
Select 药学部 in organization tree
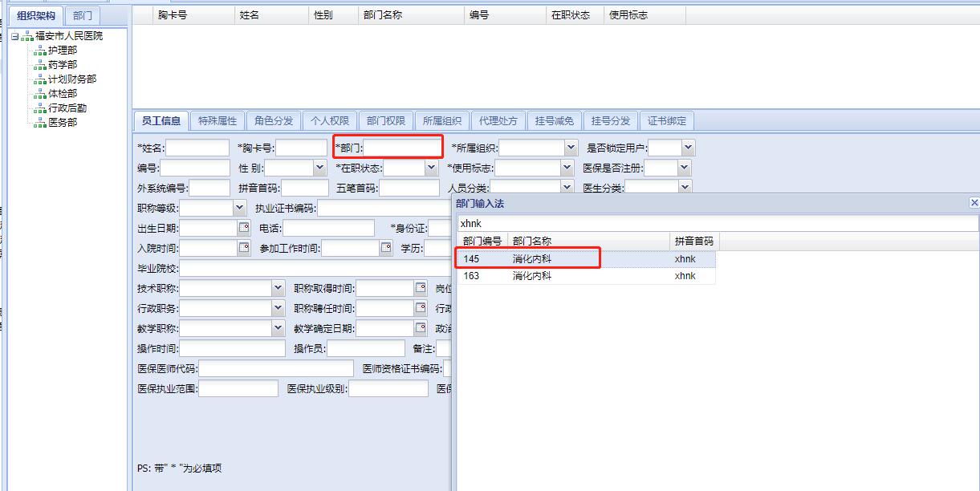[63, 65]
